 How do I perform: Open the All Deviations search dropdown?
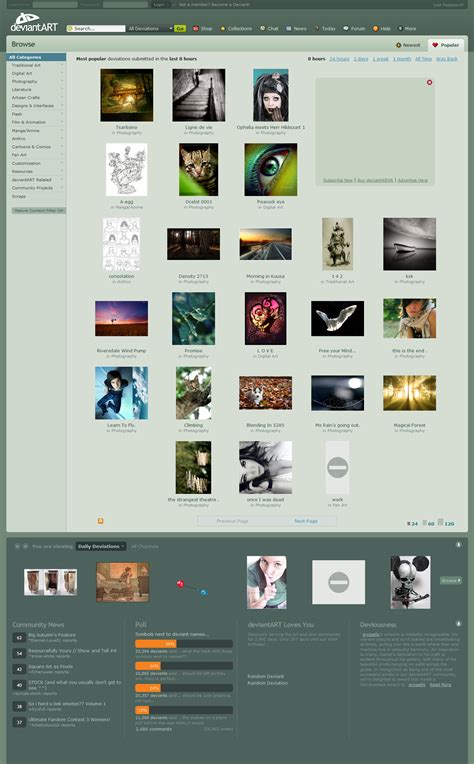[150, 29]
